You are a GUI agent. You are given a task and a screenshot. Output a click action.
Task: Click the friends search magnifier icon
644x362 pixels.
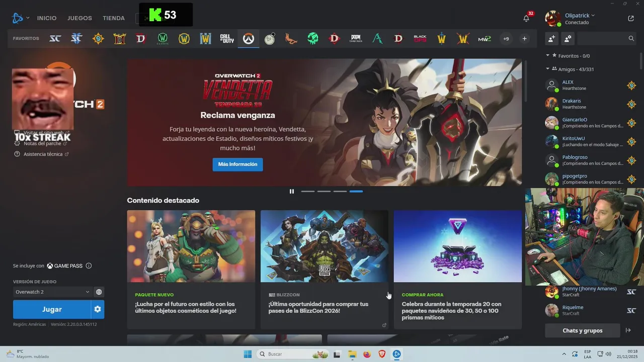(631, 38)
